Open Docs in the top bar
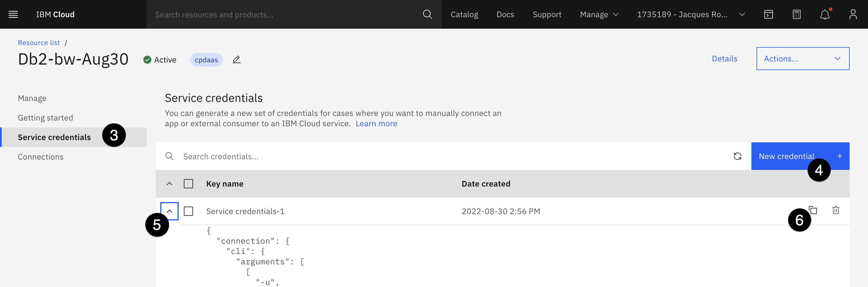The image size is (868, 287). (505, 14)
